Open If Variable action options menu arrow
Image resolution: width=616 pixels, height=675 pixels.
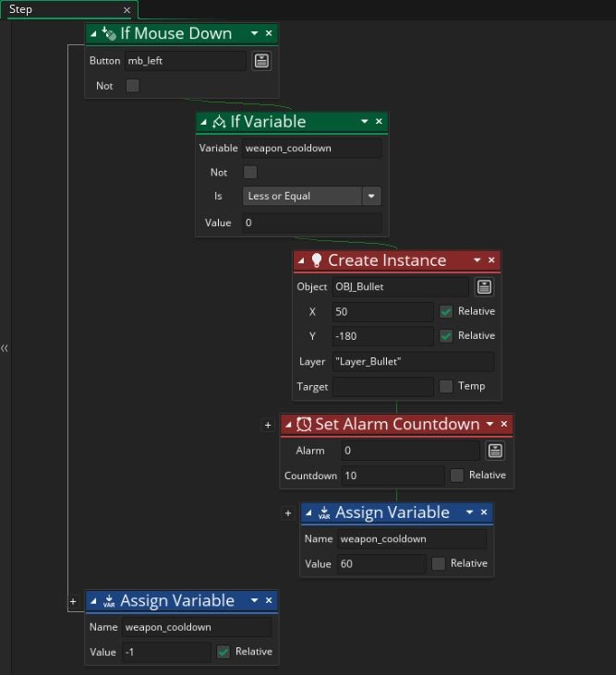click(x=364, y=121)
